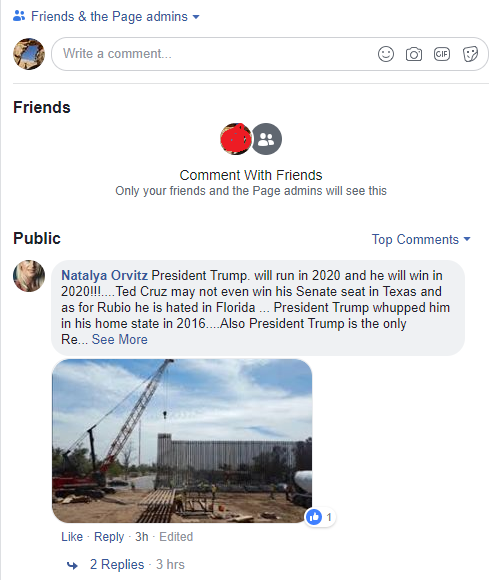Open reactions via the blue thumbs-up icon
This screenshot has width=496, height=580.
(x=314, y=517)
